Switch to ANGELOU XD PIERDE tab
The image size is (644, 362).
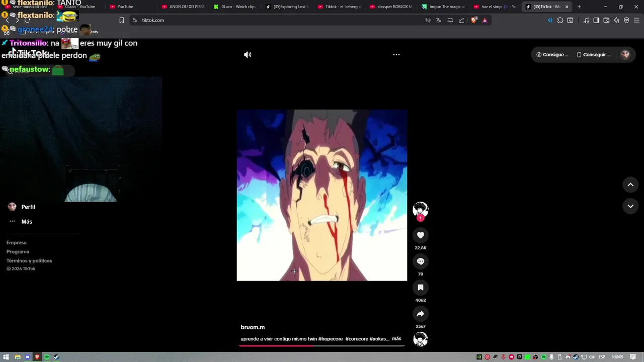(183, 7)
